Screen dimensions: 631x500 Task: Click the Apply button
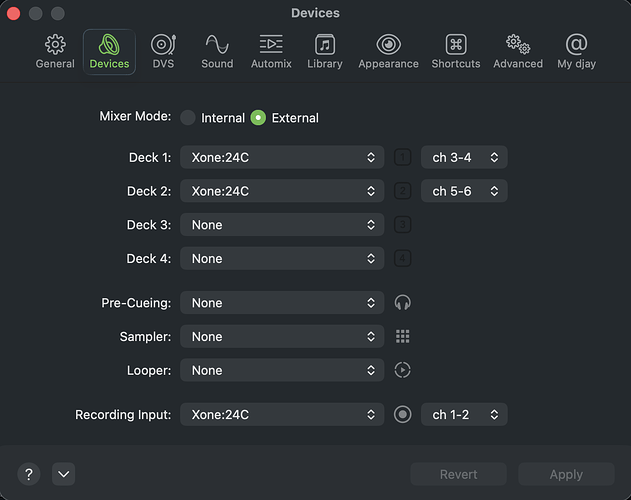(x=566, y=474)
